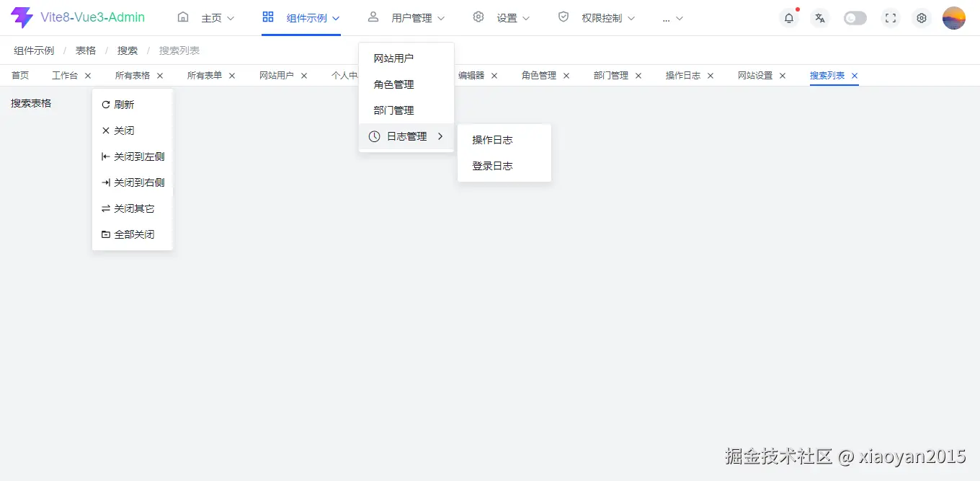
Task: Click 关闭 in the tab context menu
Action: tap(133, 131)
